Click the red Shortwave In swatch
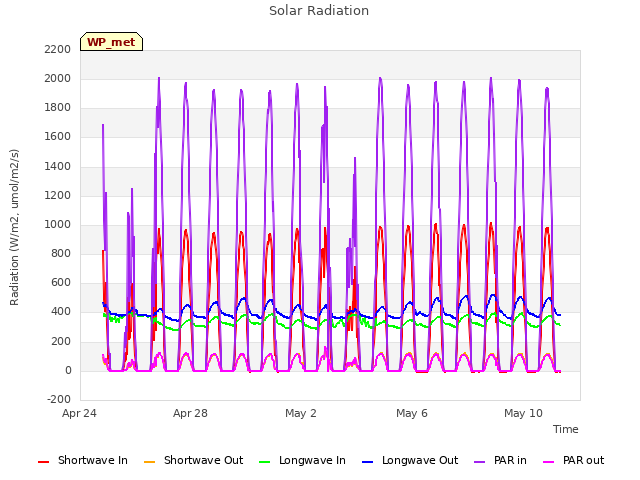The height and width of the screenshot is (480, 640). [43, 462]
